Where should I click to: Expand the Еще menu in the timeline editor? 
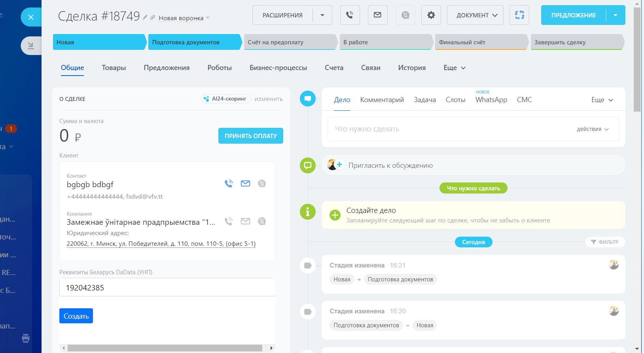tap(602, 100)
